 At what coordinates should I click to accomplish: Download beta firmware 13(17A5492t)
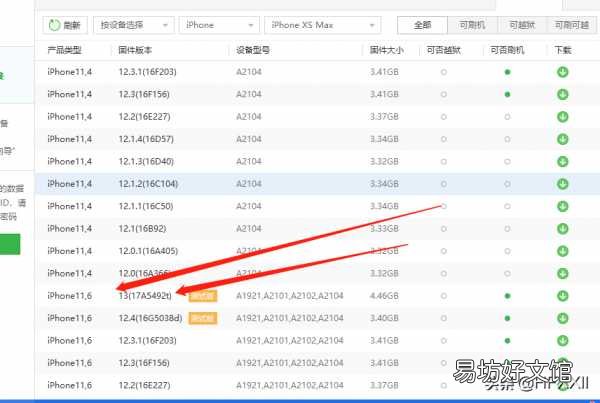click(x=562, y=296)
